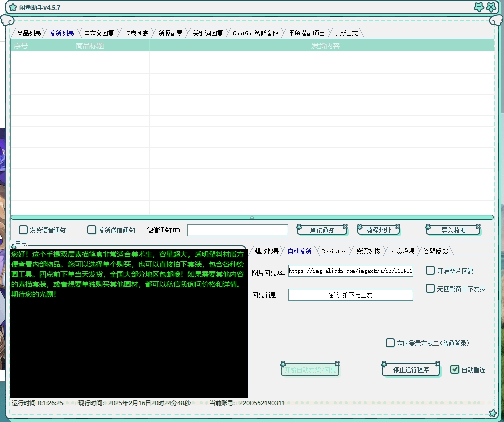Open the 商品列表 tab
504x422 pixels.
29,33
